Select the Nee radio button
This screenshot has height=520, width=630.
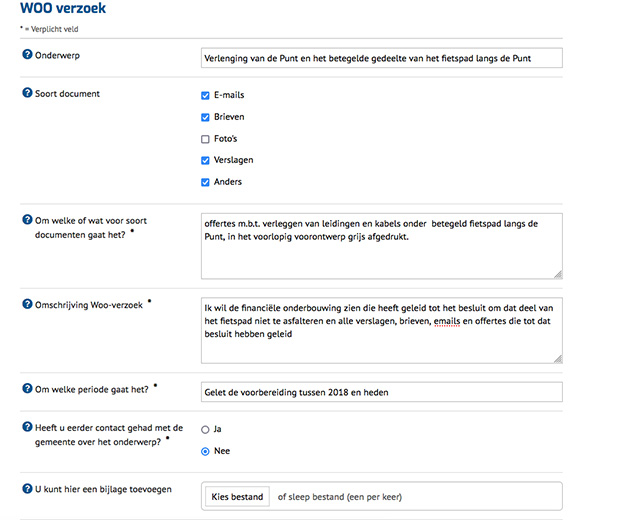pos(206,451)
